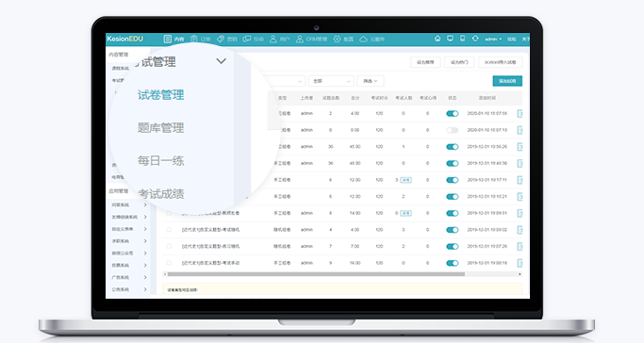Click the refresh circular arrows icon

(475, 38)
